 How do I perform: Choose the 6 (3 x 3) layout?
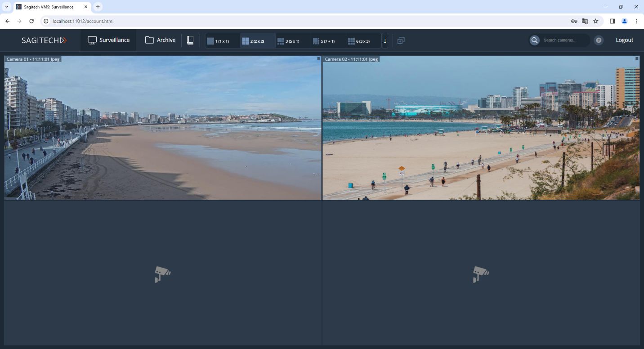359,41
